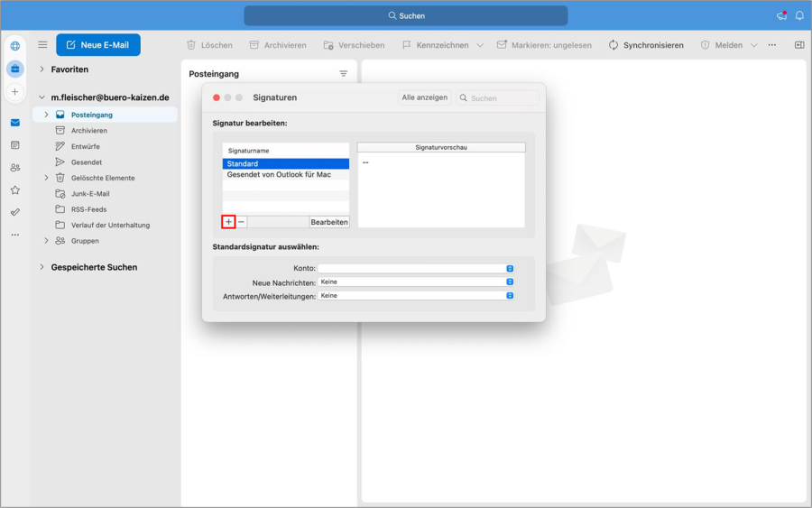
Task: Click Archivieren in the toolbar
Action: point(278,45)
